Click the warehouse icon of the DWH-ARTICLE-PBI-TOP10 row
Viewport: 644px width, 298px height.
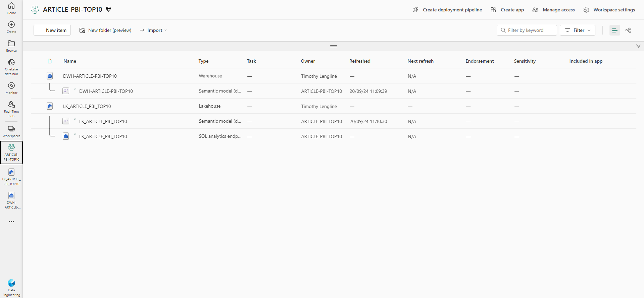[x=50, y=76]
